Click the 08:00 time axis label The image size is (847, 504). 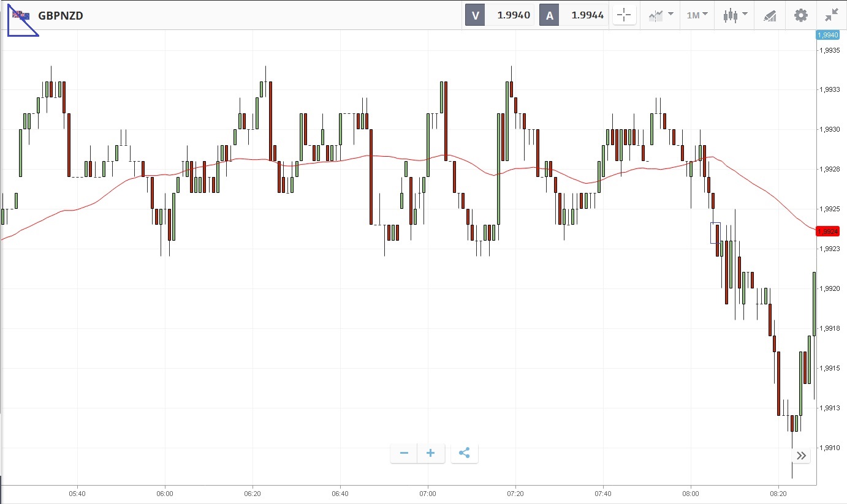(x=691, y=494)
